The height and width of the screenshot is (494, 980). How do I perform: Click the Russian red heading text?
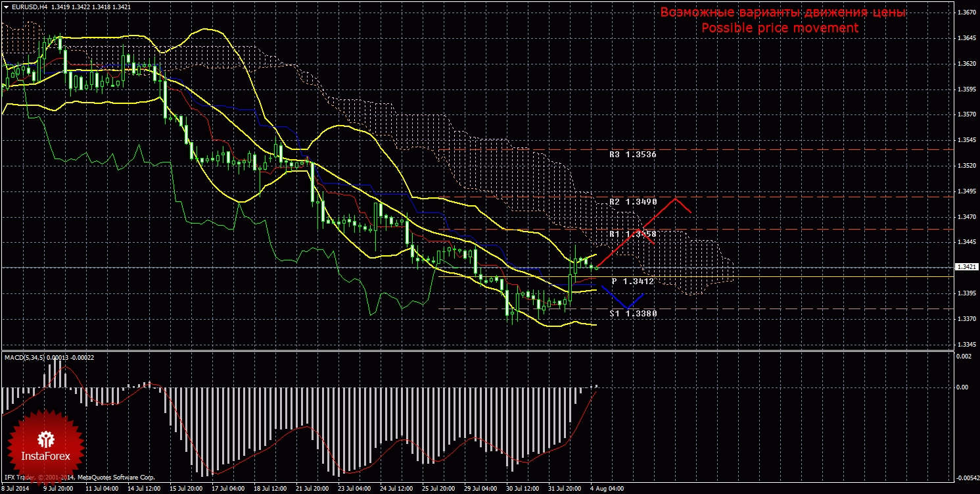click(783, 12)
